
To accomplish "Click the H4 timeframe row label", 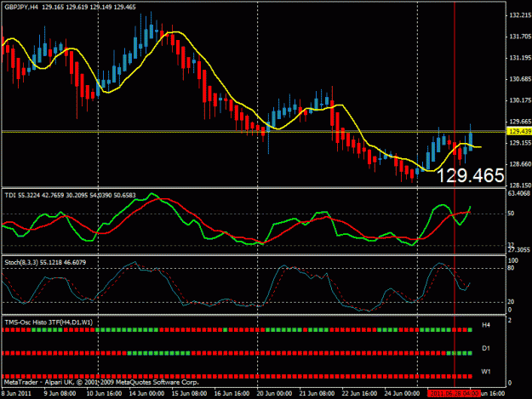I will pos(486,325).
